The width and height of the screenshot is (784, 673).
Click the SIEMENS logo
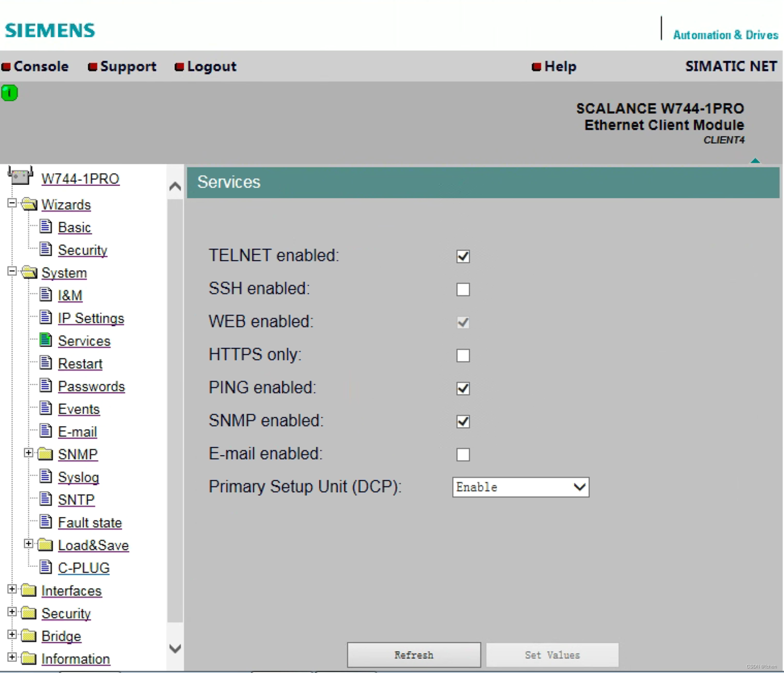(50, 31)
